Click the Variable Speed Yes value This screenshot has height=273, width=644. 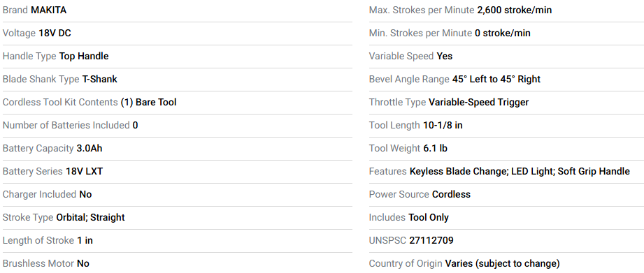445,56
